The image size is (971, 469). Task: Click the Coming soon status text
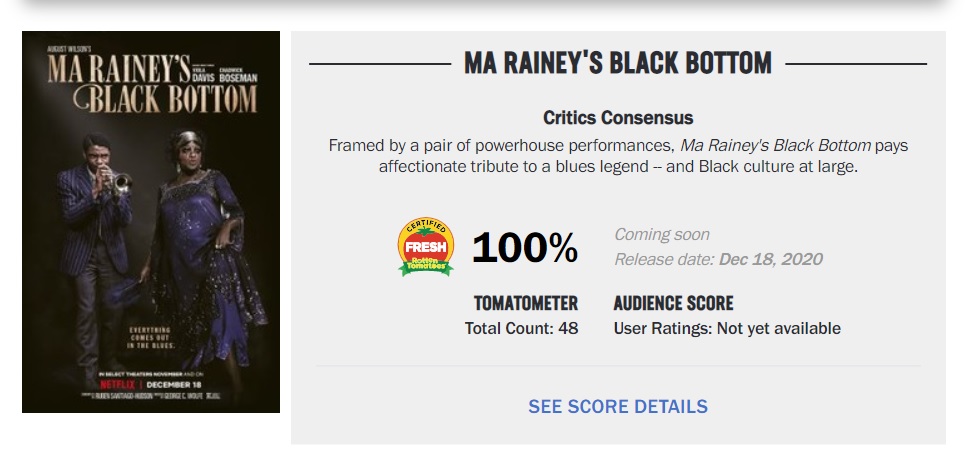(661, 234)
